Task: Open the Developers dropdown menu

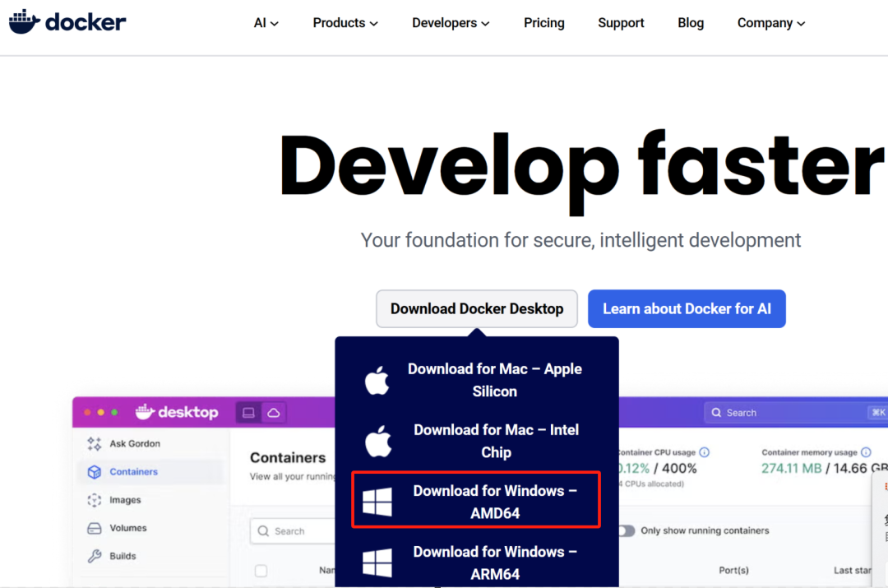Action: click(450, 23)
